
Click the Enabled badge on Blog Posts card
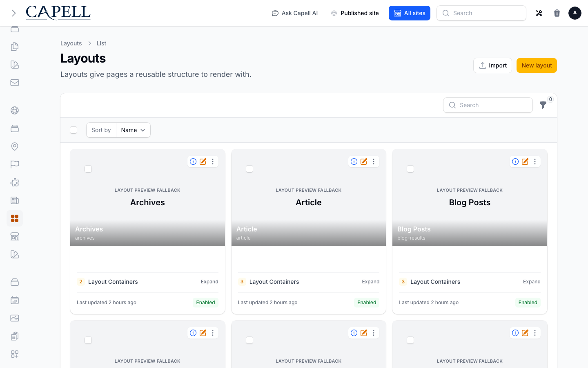pyautogui.click(x=528, y=303)
